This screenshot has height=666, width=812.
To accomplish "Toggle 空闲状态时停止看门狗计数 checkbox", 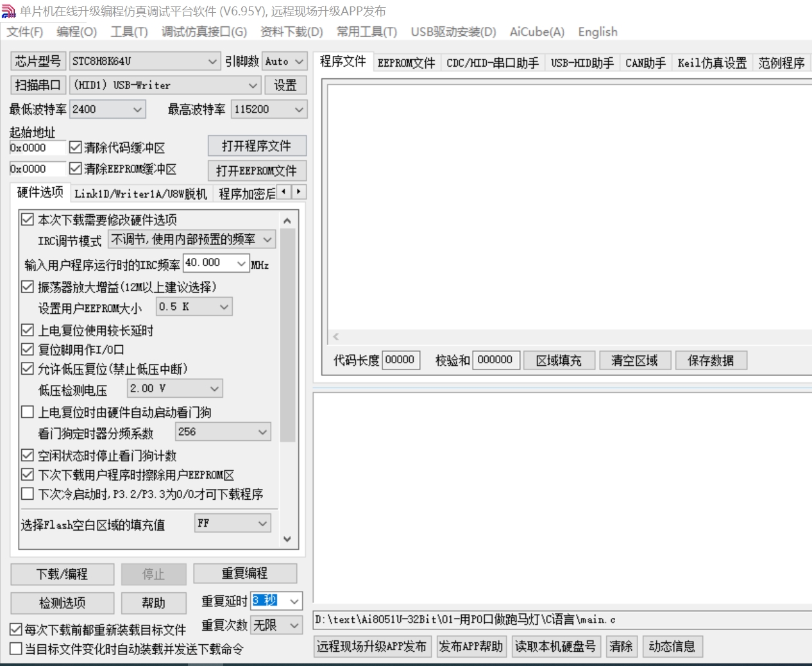I will tap(28, 456).
